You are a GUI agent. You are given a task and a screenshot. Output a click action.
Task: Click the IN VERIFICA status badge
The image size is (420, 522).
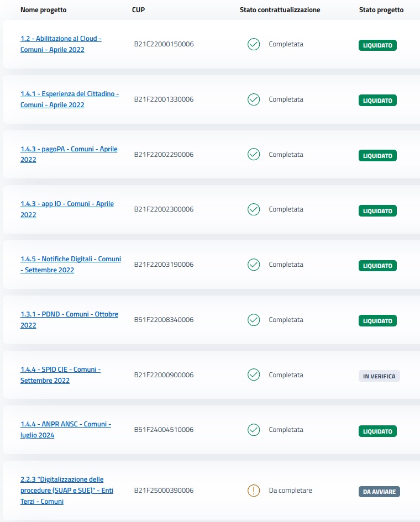tap(379, 376)
